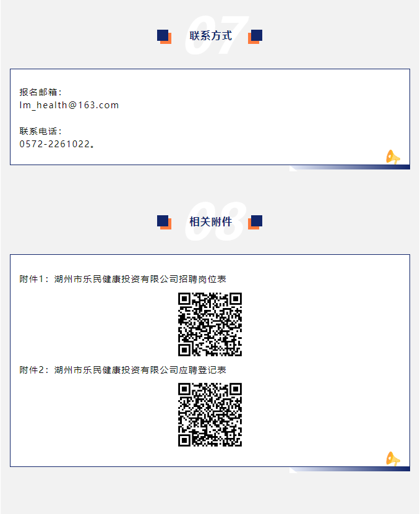Viewport: 420px width, 514px height.
Task: Click the 联系方式 section heading
Action: point(210,36)
